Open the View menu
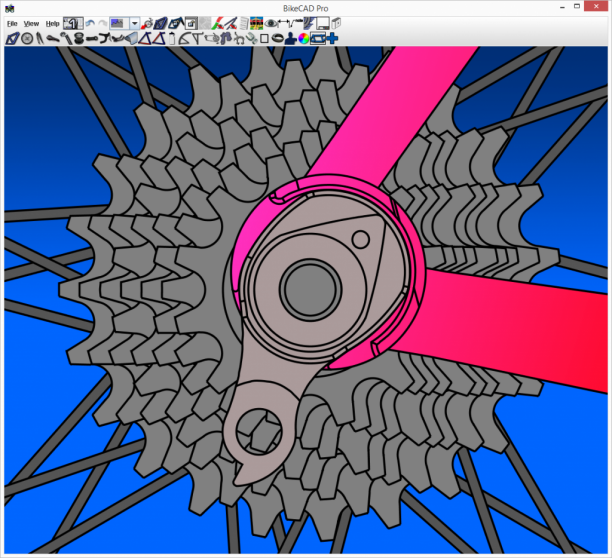The width and height of the screenshot is (612, 558). tap(31, 24)
